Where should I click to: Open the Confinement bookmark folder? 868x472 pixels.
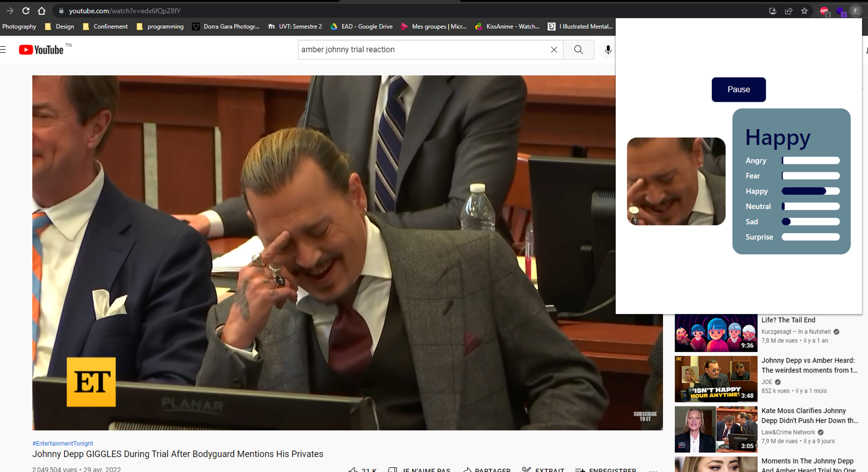tap(105, 26)
